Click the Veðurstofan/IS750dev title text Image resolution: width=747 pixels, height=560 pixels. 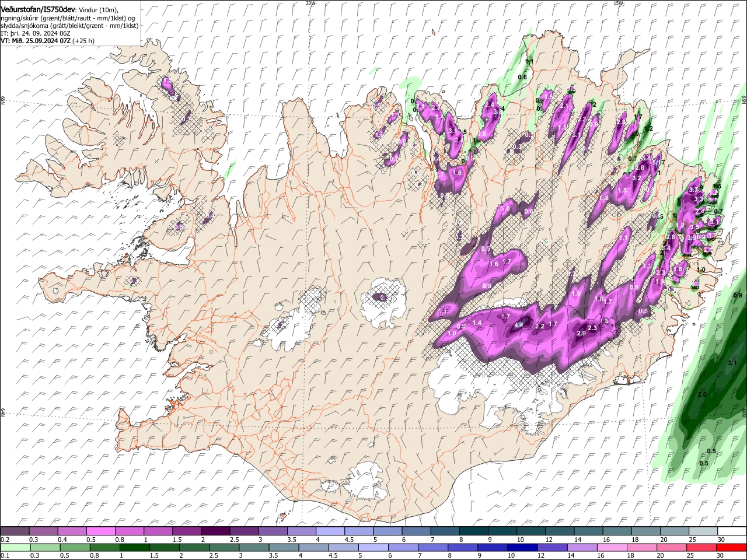point(38,10)
